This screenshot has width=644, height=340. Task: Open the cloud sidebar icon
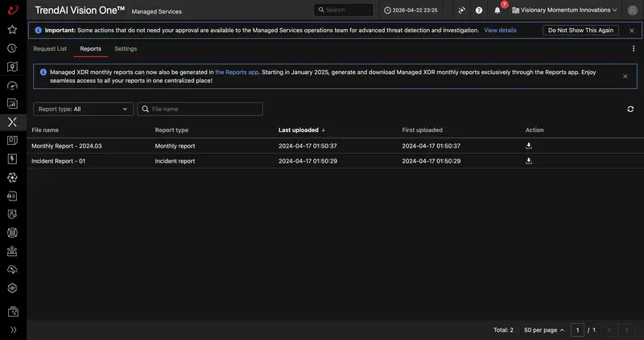(x=12, y=269)
